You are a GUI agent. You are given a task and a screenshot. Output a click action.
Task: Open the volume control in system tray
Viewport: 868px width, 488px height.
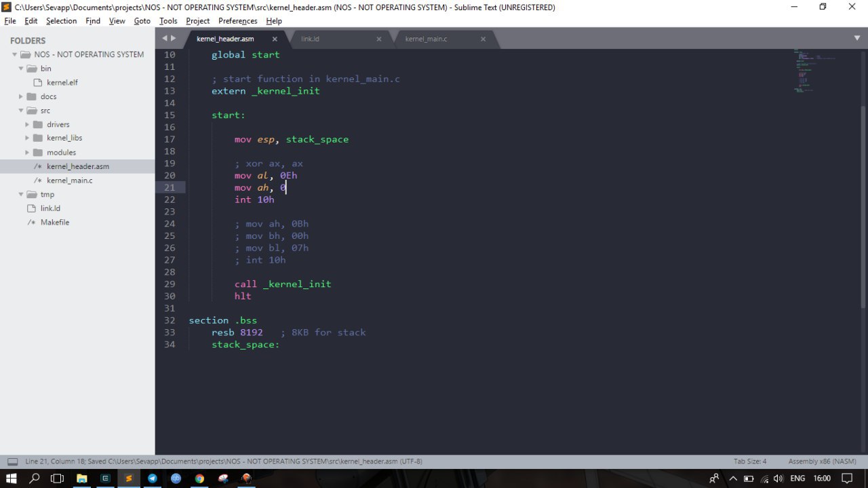(778, 478)
